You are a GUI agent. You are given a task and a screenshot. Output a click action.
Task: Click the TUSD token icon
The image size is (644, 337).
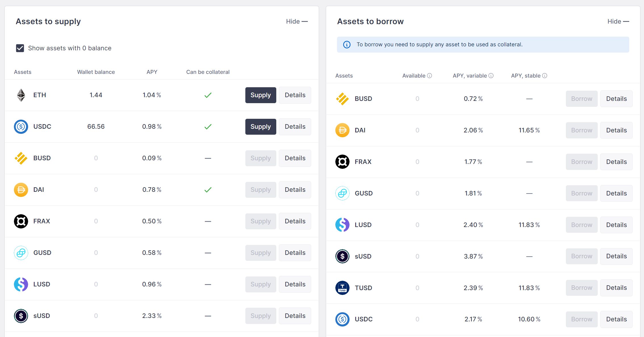coord(342,288)
